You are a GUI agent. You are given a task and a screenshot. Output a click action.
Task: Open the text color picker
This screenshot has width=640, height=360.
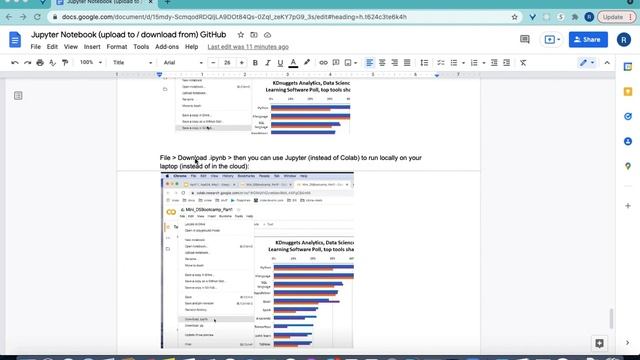pos(293,63)
